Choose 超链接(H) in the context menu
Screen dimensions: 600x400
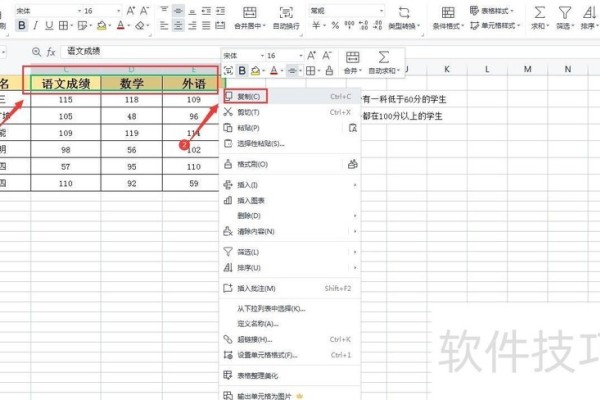[x=290, y=339]
